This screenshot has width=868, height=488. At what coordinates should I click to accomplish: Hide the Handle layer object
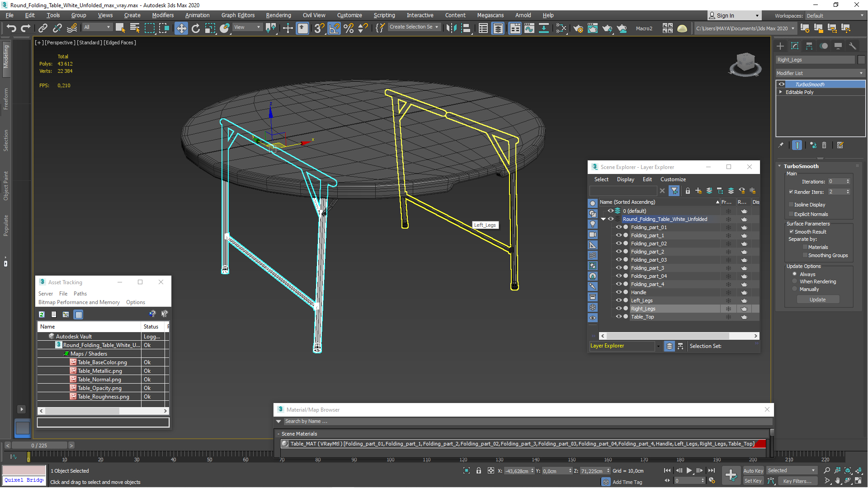pos(619,292)
